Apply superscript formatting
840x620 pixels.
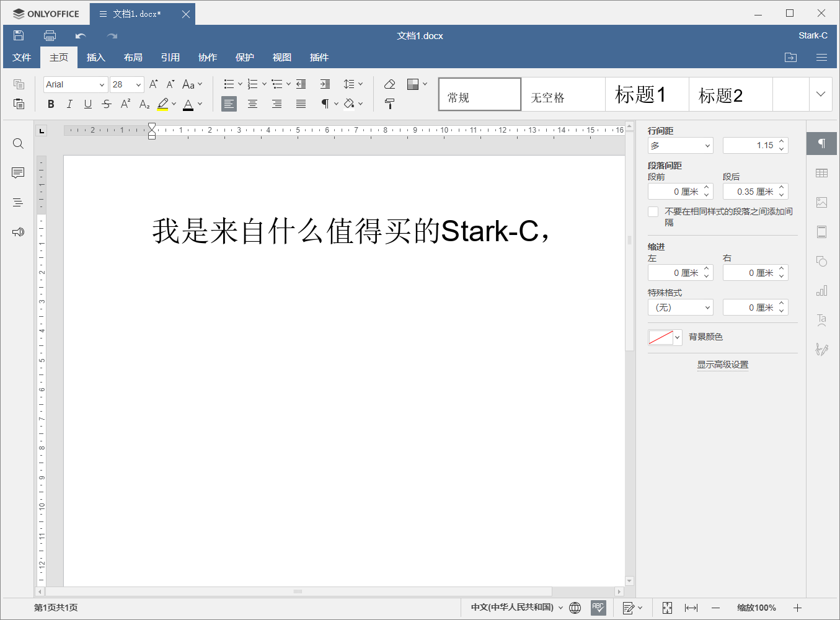click(126, 104)
